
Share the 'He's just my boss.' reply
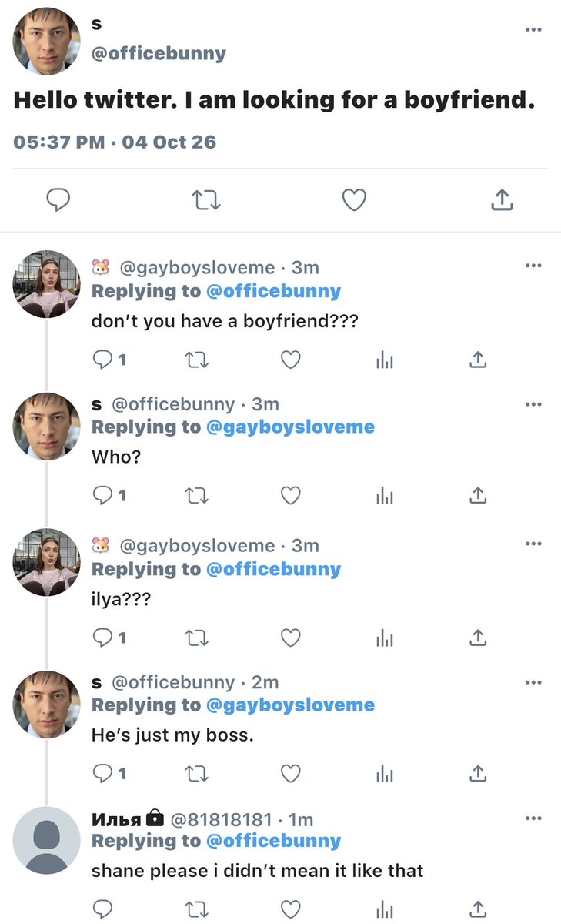(x=477, y=773)
